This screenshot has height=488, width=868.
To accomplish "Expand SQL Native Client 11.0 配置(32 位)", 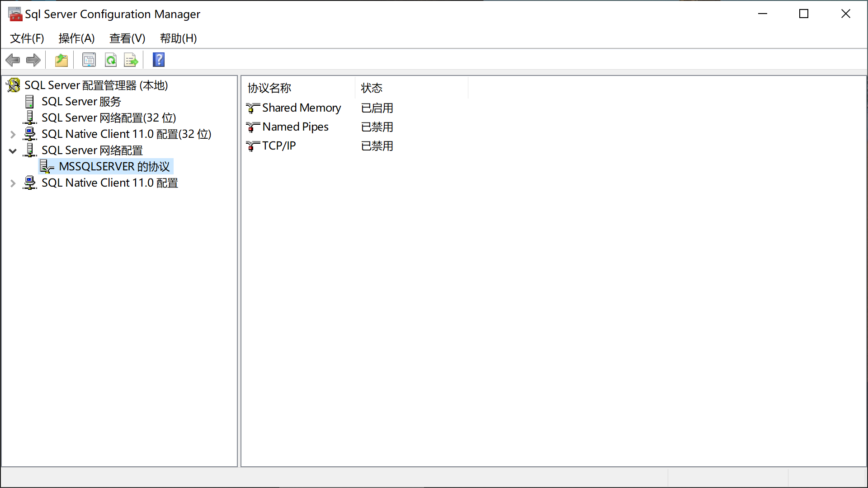I will (13, 134).
